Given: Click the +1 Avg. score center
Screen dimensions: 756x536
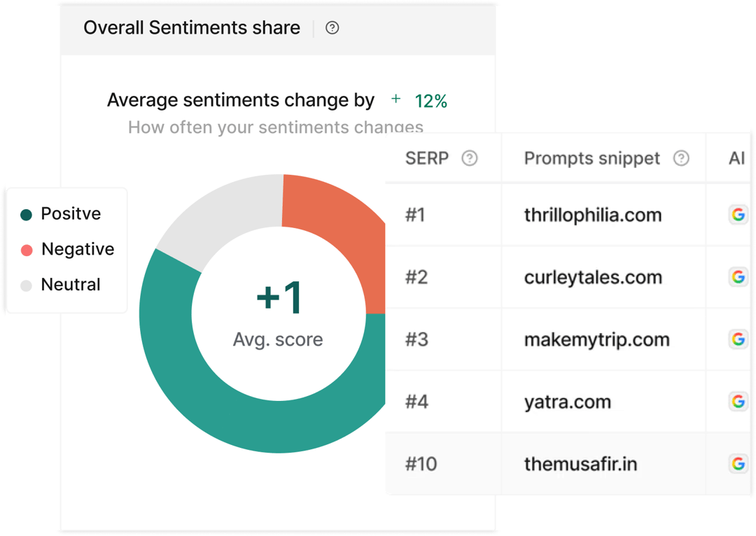Looking at the screenshot, I should (278, 313).
